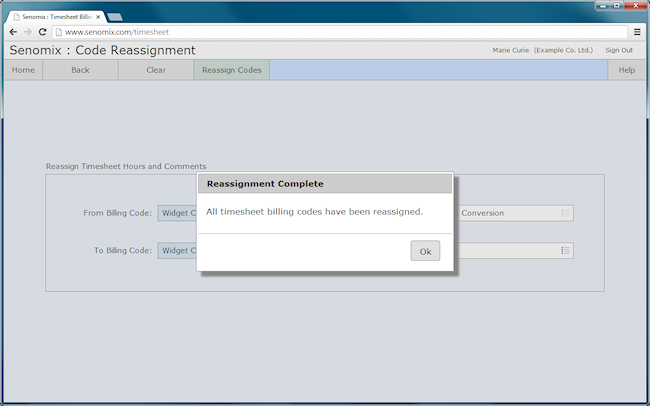
Task: Select the Senomix Timesheet browser tab
Action: [56, 17]
